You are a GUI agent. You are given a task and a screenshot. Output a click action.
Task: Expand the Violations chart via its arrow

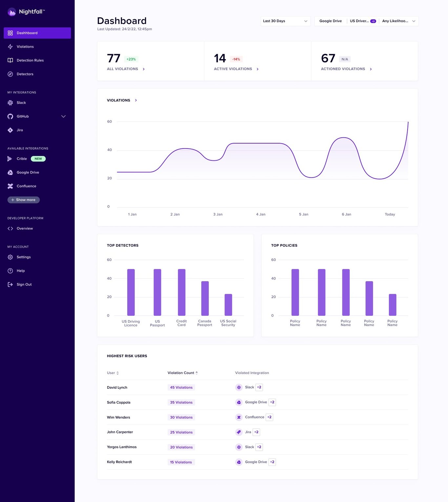tap(135, 100)
